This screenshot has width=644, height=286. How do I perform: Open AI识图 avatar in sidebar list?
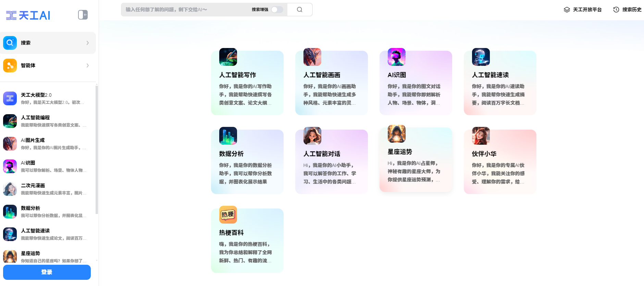[10, 166]
